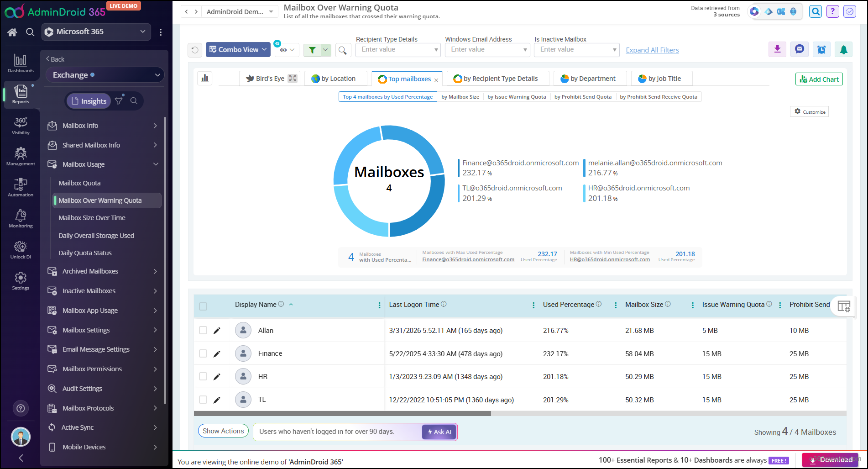Select the by Mailbox Size sub-tab
Image resolution: width=868 pixels, height=469 pixels.
coord(460,97)
